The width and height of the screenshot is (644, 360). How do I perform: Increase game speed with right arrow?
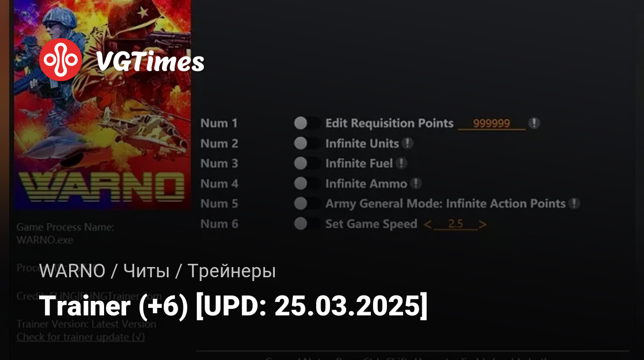(483, 225)
